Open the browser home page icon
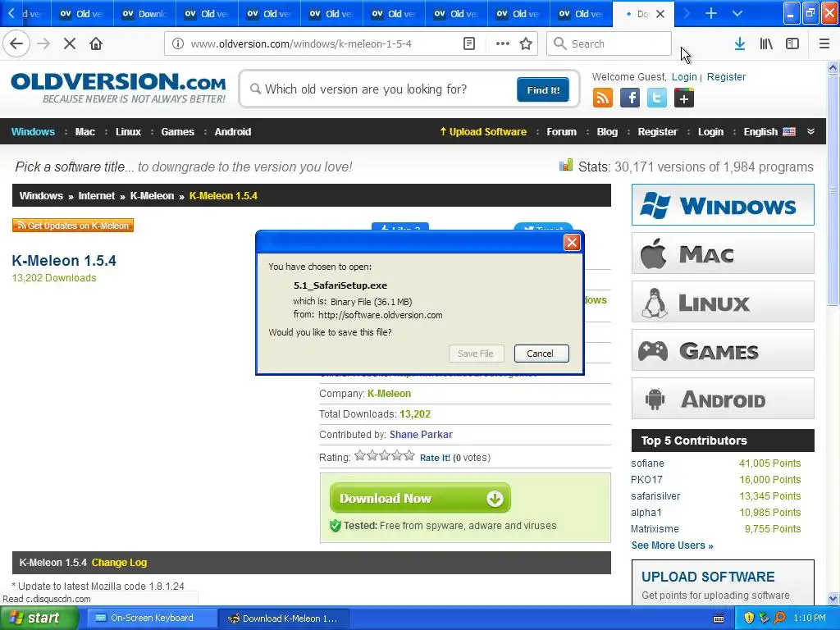This screenshot has height=630, width=840. coord(96,43)
